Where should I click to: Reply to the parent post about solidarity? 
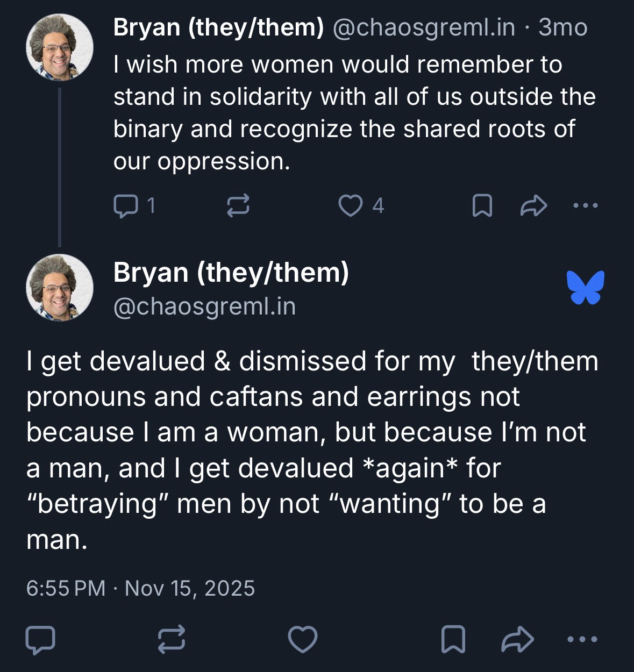pyautogui.click(x=125, y=205)
